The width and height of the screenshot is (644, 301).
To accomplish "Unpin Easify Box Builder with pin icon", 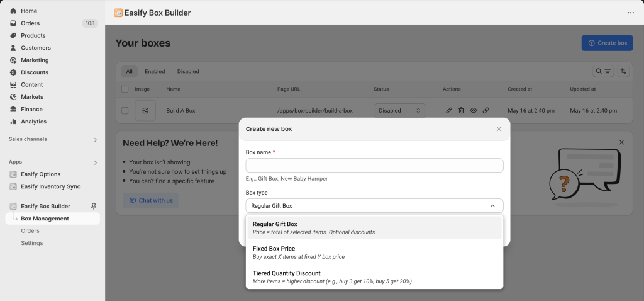I will (93, 206).
